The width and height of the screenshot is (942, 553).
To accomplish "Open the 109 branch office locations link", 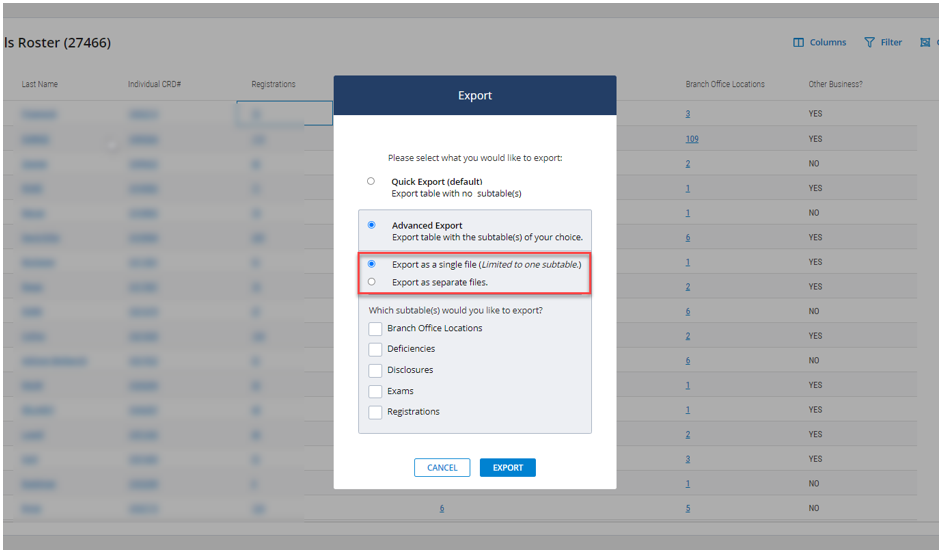I will click(x=692, y=139).
